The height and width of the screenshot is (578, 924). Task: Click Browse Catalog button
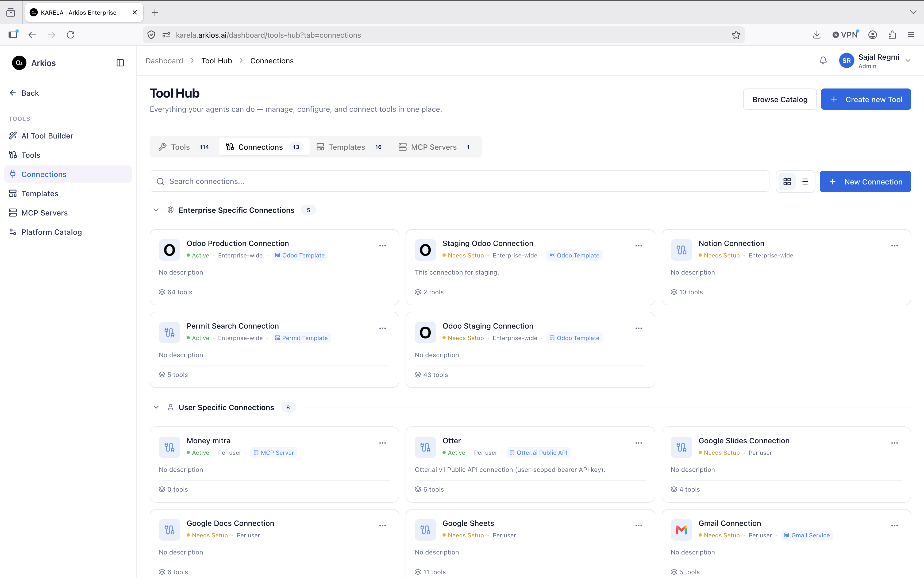tap(780, 99)
